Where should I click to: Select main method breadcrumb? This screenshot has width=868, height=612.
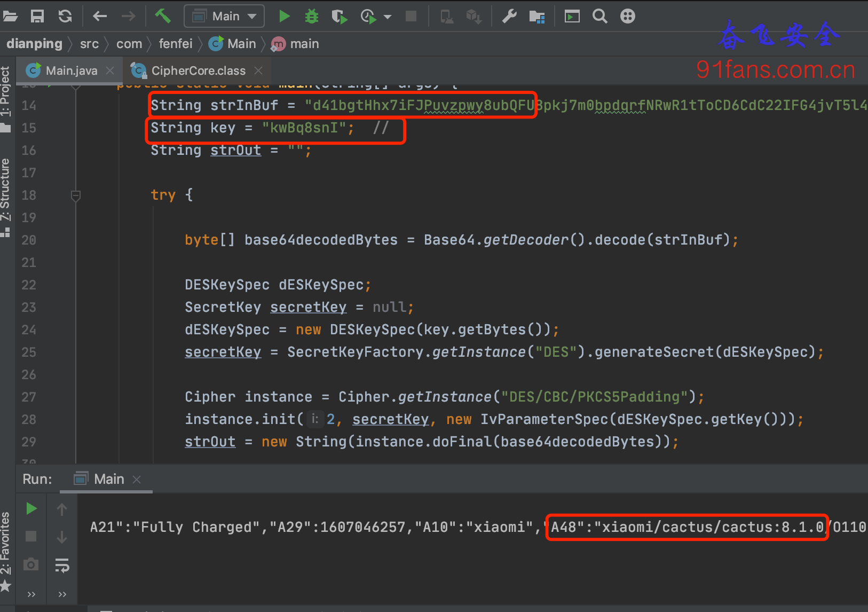point(295,44)
